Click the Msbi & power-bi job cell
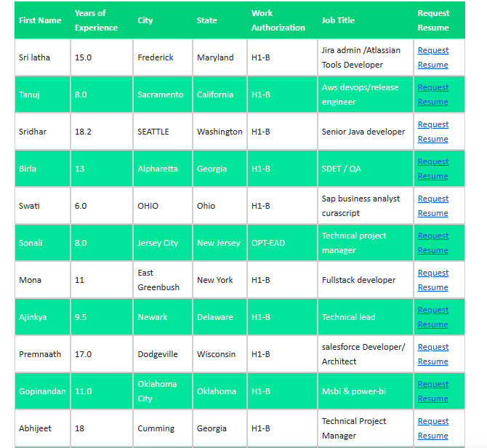The image size is (487, 448). coord(366,391)
